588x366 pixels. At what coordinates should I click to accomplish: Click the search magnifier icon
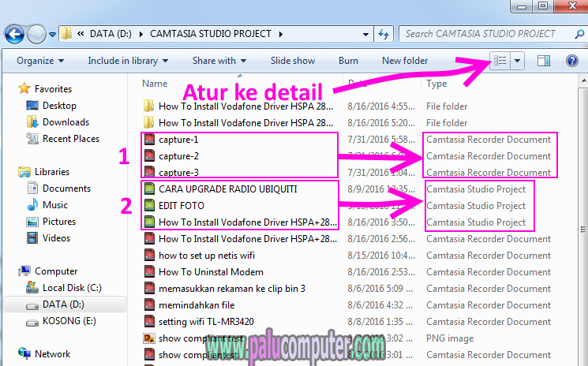coord(579,34)
